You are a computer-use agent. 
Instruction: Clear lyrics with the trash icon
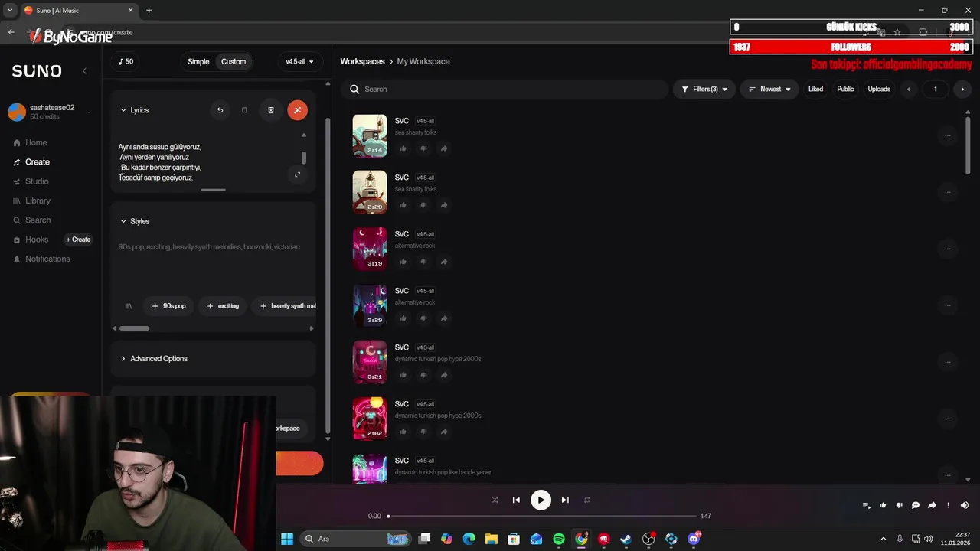tap(270, 110)
